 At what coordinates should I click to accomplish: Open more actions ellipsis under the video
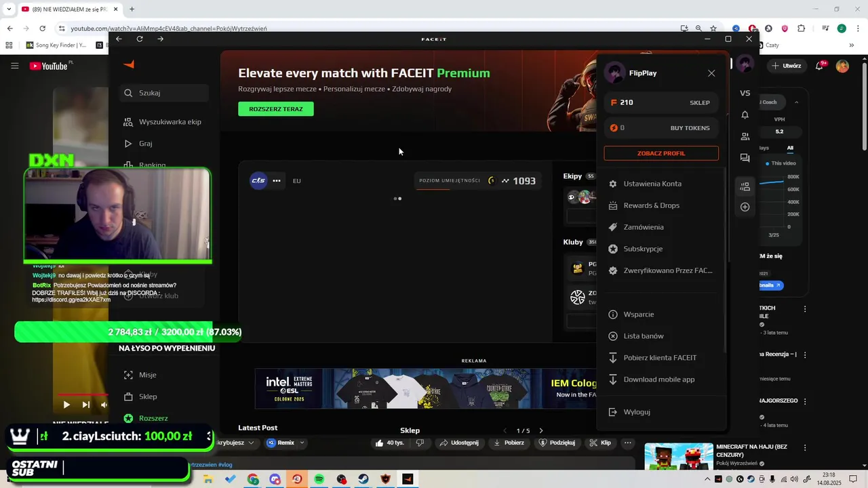628,443
